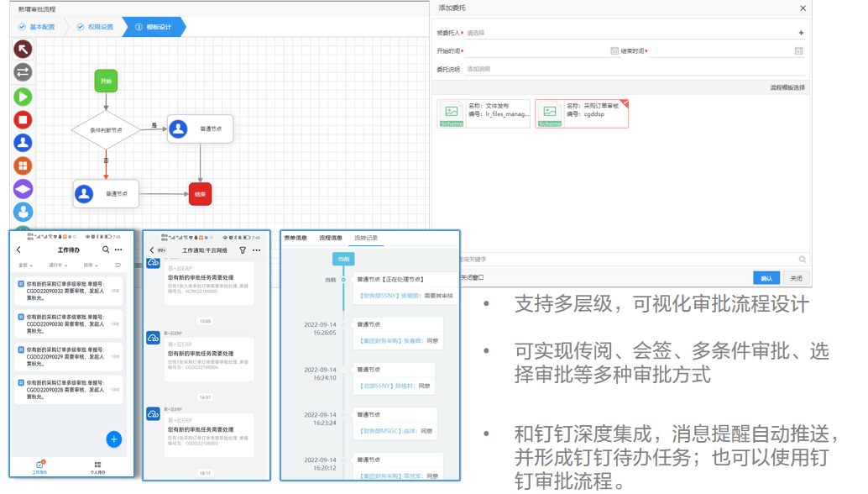Pick the blue user node tool in palette
Screen dimensions: 868x494
(x=23, y=143)
